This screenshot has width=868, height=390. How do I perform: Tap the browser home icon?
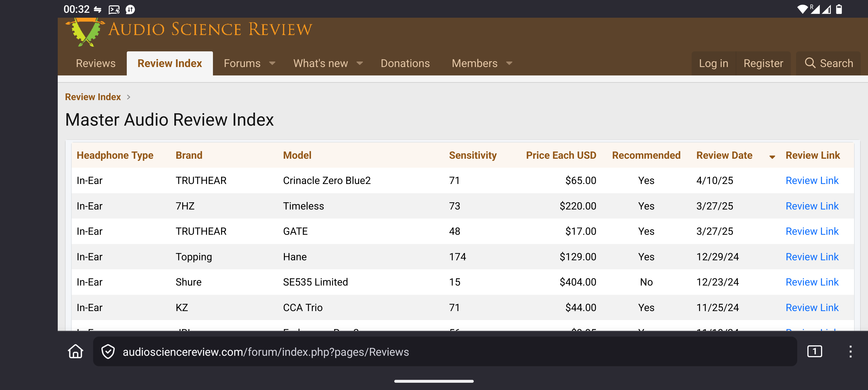pos(75,352)
